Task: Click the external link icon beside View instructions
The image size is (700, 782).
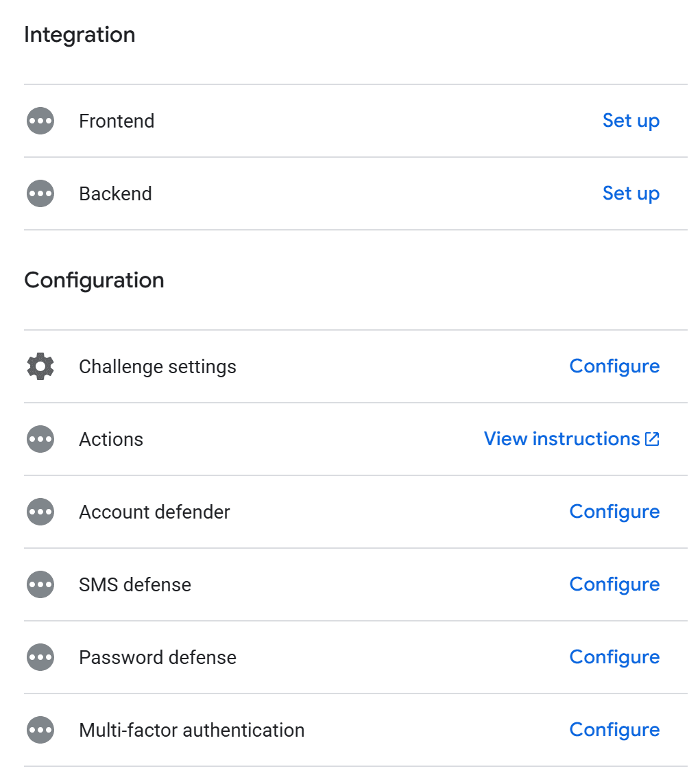Action: coord(652,440)
